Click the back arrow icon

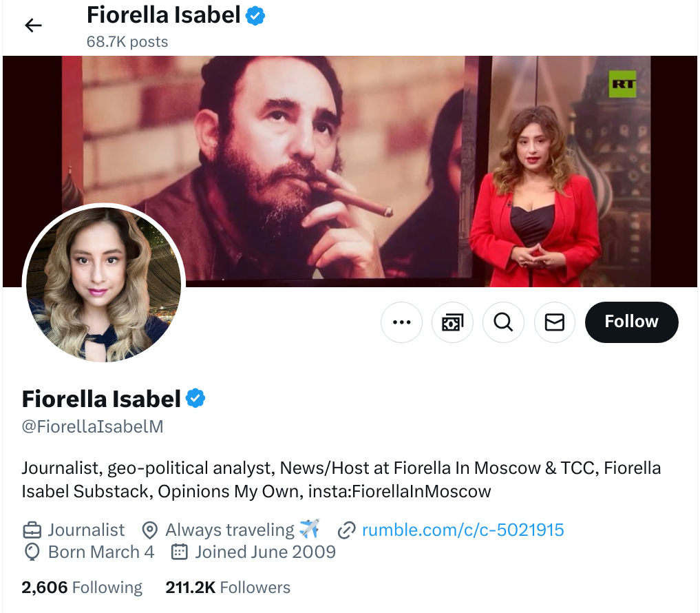pyautogui.click(x=33, y=25)
